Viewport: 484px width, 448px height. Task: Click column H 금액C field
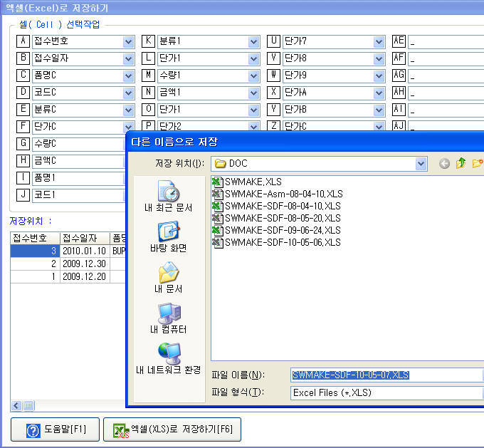click(79, 161)
